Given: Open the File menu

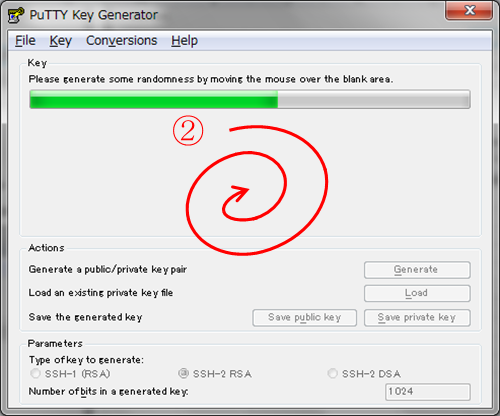Looking at the screenshot, I should (25, 40).
